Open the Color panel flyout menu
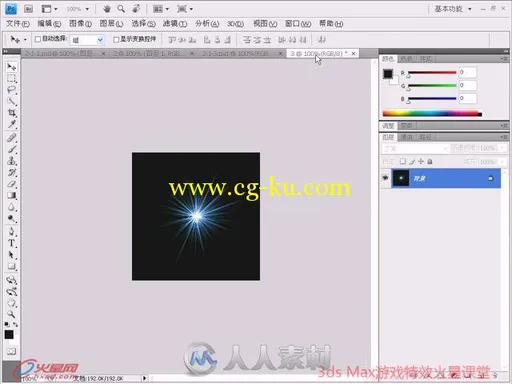This screenshot has width=512, height=384. pos(505,59)
